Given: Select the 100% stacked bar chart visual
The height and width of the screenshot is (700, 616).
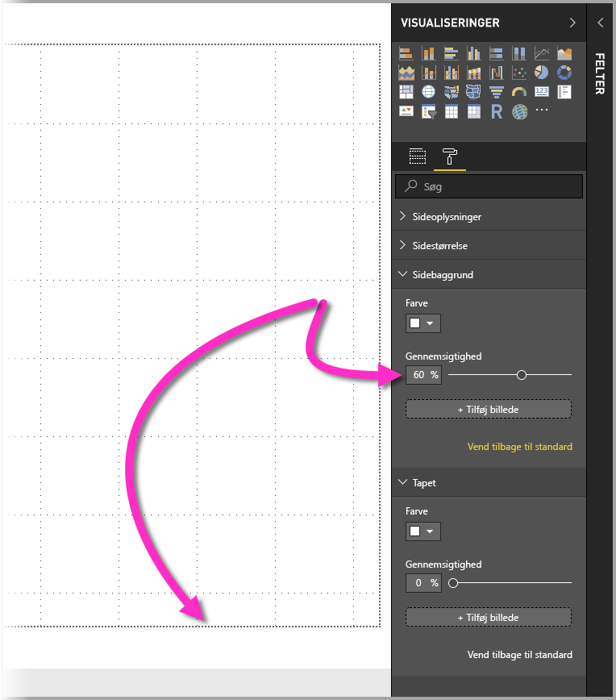Looking at the screenshot, I should pos(497,53).
